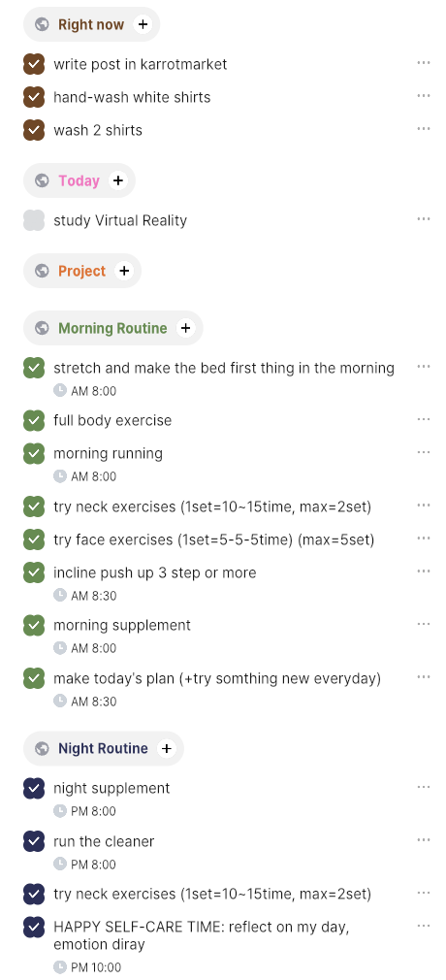
Task: Uncheck night supplement task
Action: point(34,788)
